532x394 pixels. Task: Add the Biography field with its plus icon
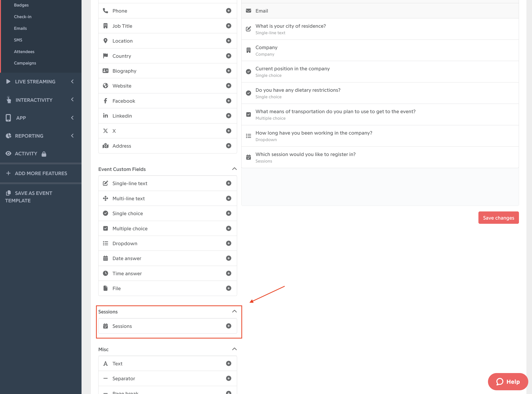pyautogui.click(x=228, y=71)
